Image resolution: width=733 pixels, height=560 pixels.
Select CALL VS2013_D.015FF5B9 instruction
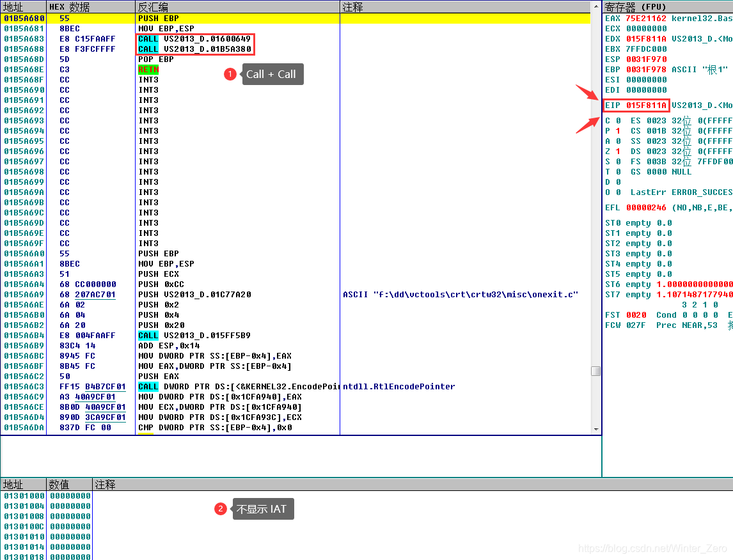194,336
